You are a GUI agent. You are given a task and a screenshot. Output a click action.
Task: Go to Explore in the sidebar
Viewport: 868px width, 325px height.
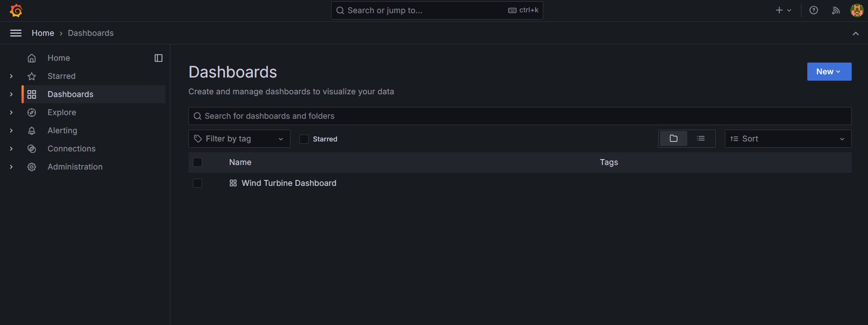click(62, 112)
